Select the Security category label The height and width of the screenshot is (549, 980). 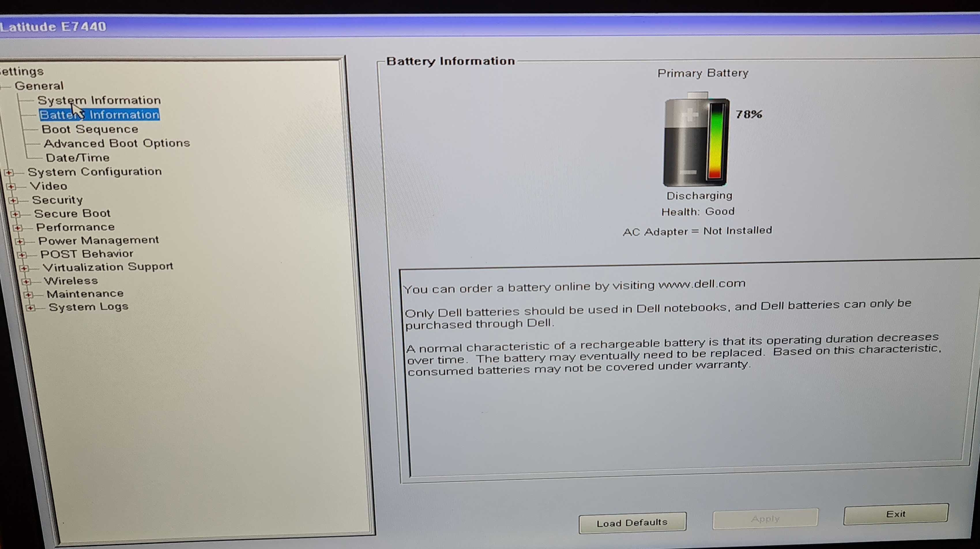coord(57,200)
